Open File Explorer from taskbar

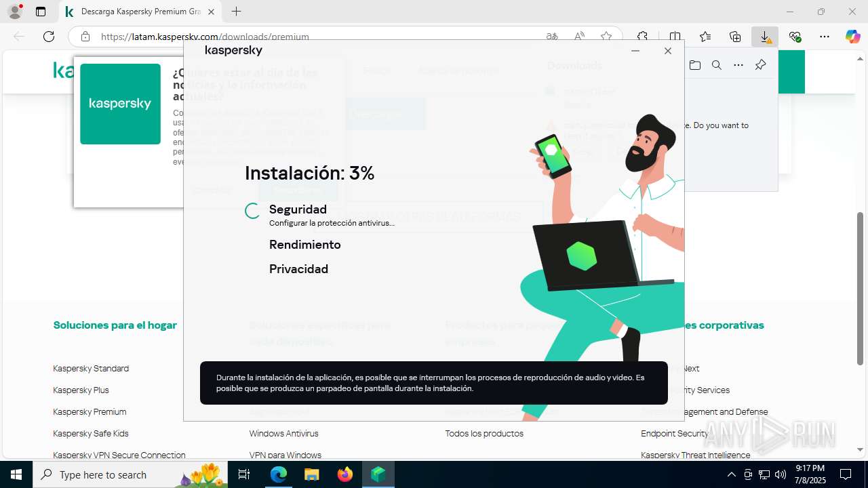pyautogui.click(x=311, y=474)
